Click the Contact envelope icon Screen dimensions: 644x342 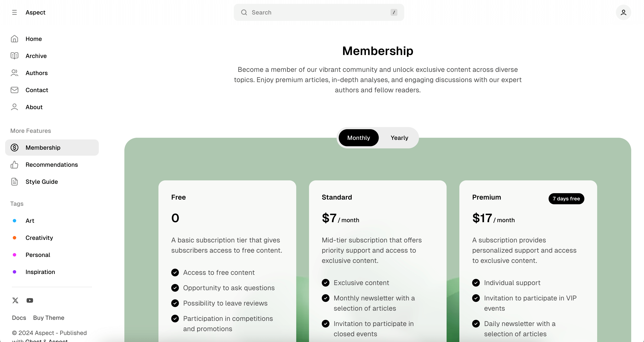tap(14, 90)
